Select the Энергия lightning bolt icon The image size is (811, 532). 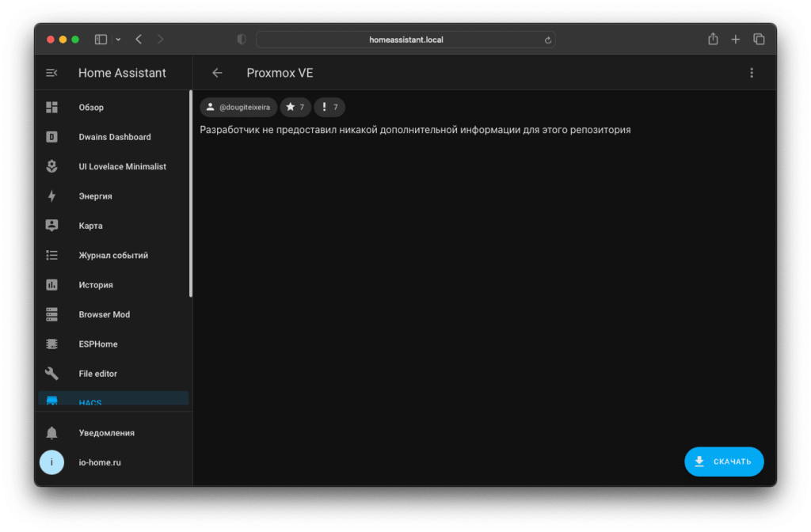51,196
